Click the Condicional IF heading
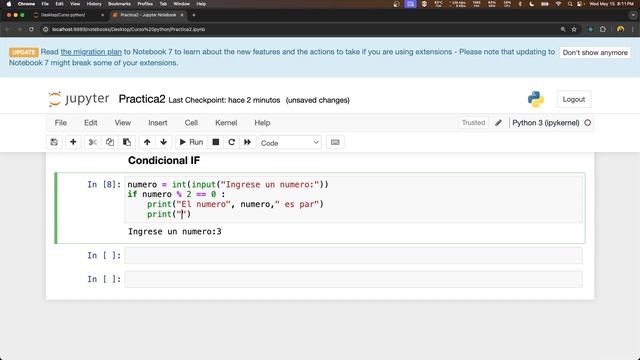The height and width of the screenshot is (360, 640). pyautogui.click(x=164, y=160)
